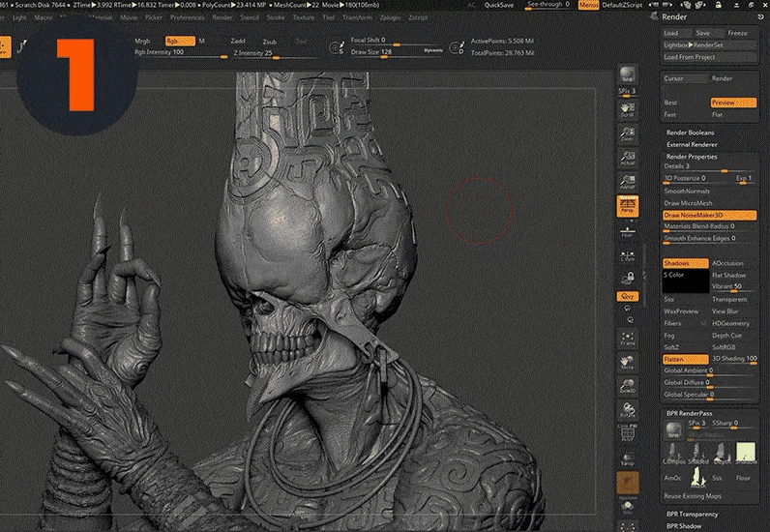Toggle Preview render mode
The width and height of the screenshot is (770, 532).
tap(733, 103)
